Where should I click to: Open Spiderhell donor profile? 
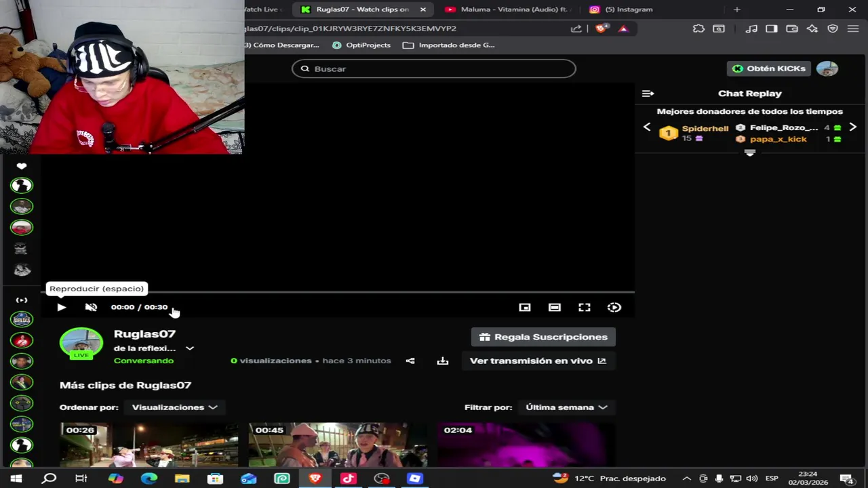pyautogui.click(x=705, y=128)
